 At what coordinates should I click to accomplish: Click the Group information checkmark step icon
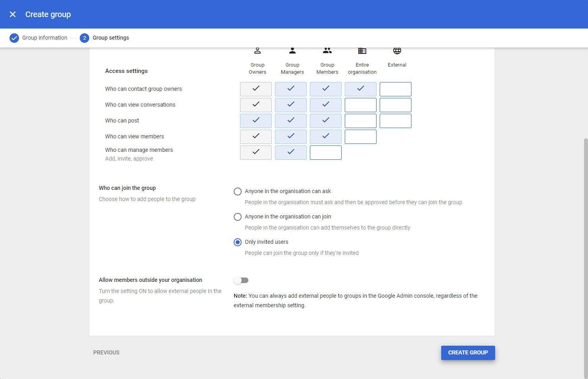pyautogui.click(x=14, y=38)
